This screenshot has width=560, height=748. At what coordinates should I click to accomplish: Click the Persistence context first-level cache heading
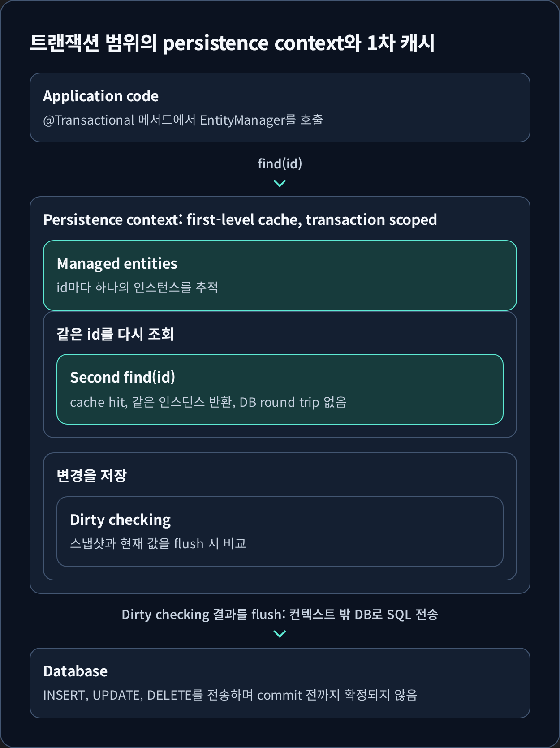pos(240,219)
